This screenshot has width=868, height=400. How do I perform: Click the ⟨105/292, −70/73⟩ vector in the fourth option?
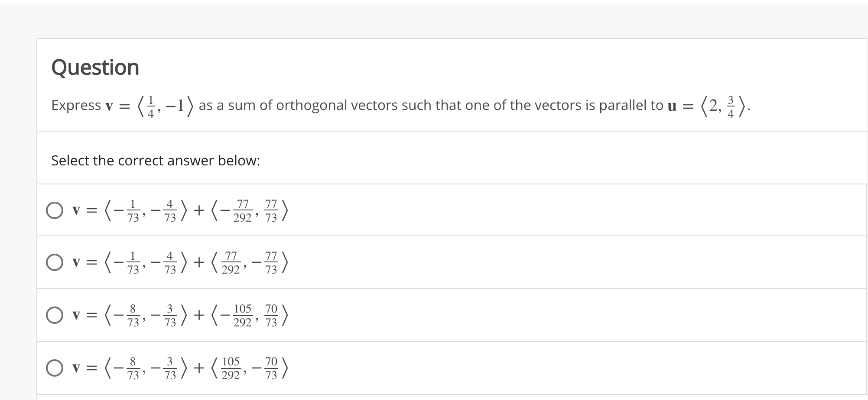tap(249, 368)
